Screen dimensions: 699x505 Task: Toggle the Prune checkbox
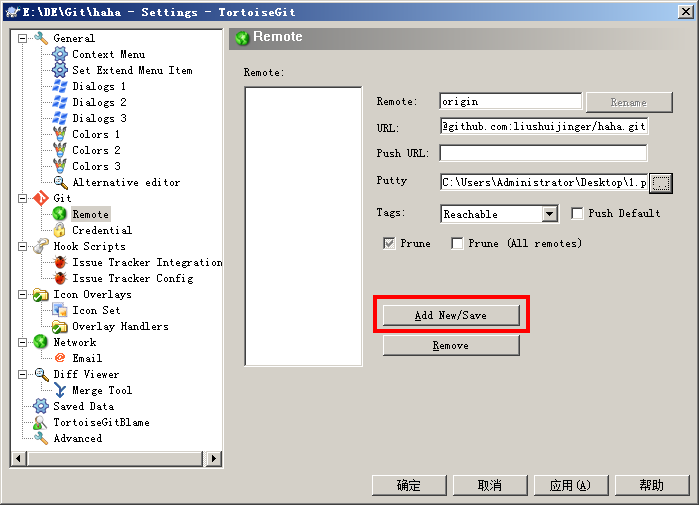click(389, 243)
